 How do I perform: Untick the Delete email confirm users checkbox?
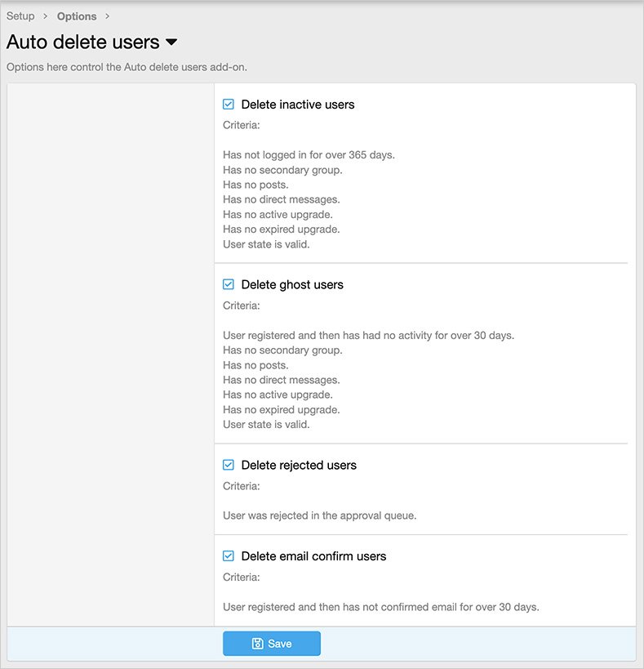click(x=229, y=555)
